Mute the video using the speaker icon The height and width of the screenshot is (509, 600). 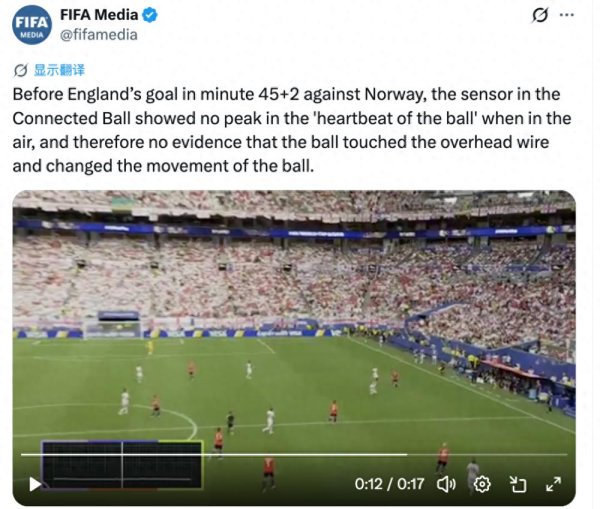[446, 485]
